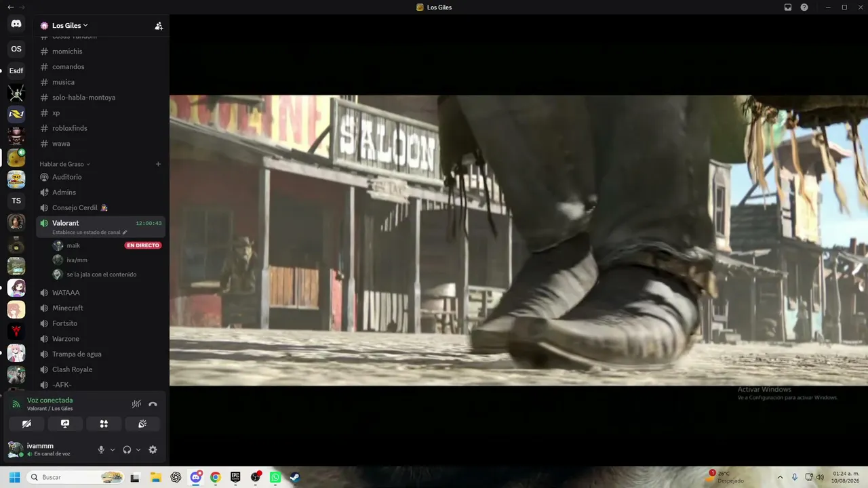Open the robloxfinds text channel

[101, 128]
